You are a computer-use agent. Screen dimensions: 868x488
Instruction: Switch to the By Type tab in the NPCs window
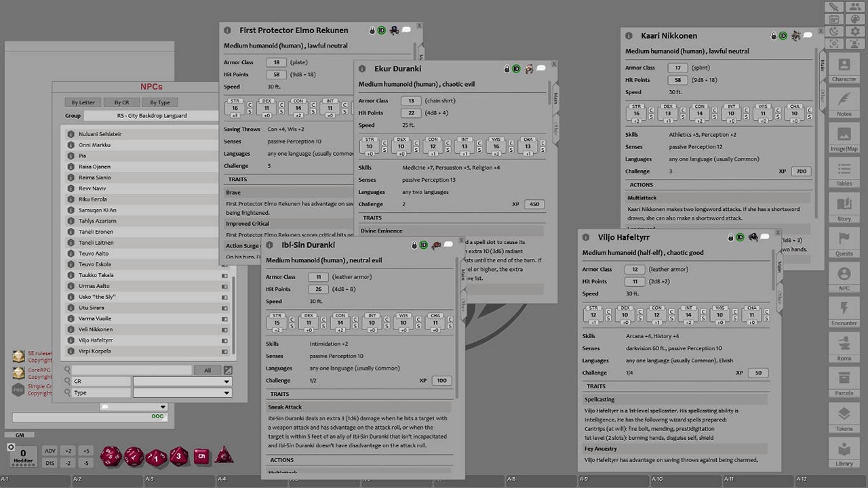(x=160, y=102)
